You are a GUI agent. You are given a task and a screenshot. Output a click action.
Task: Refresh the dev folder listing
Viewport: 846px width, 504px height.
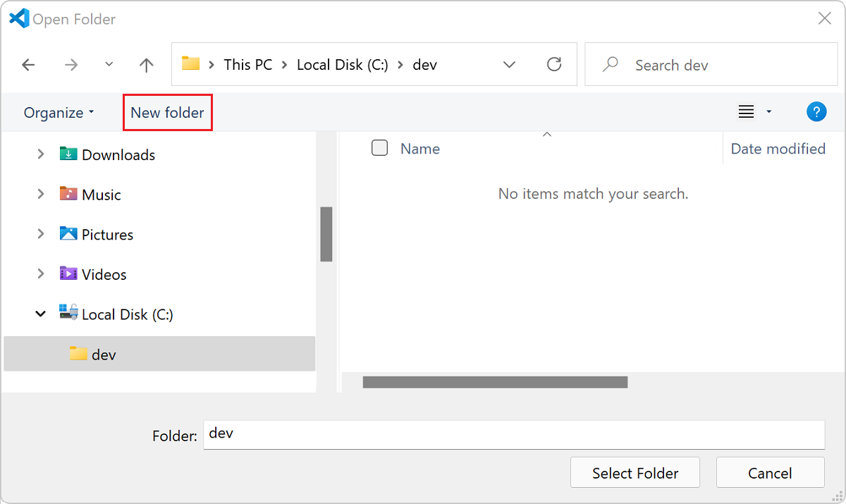[x=554, y=64]
